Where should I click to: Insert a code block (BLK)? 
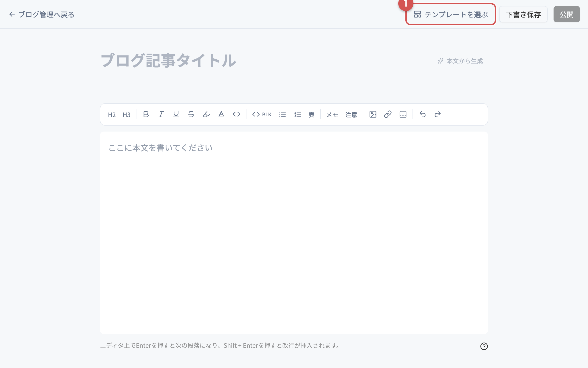(x=262, y=114)
